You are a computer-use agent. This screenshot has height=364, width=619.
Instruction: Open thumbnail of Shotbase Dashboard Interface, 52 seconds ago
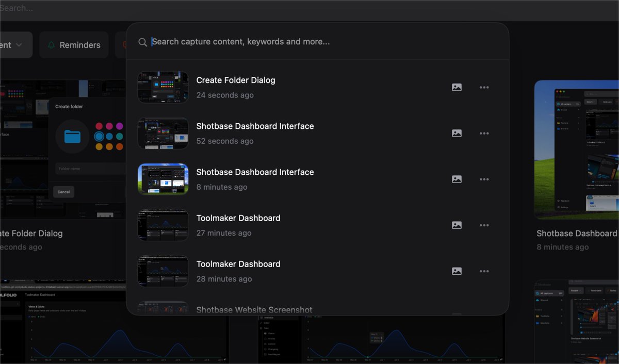(x=163, y=133)
